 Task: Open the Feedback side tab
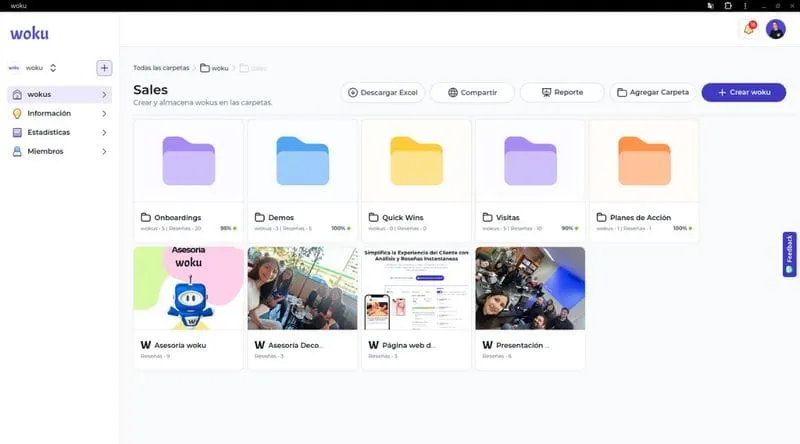click(789, 254)
